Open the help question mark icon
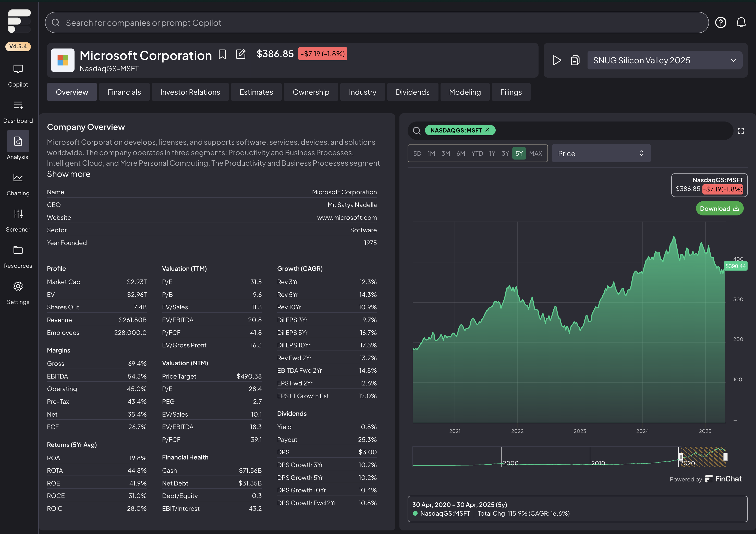 pos(721,22)
